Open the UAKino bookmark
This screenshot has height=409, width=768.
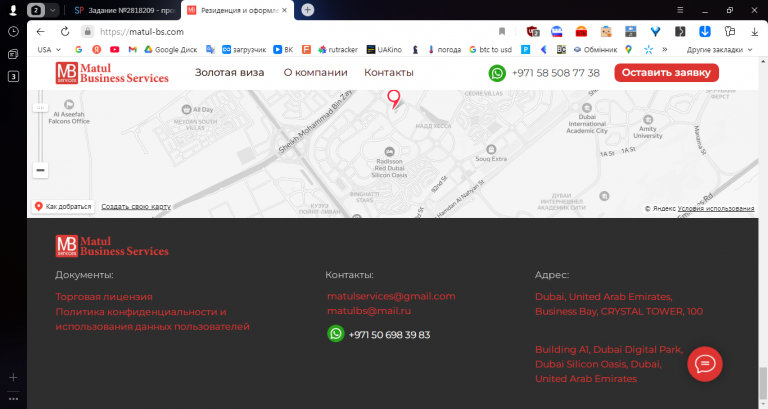point(384,49)
